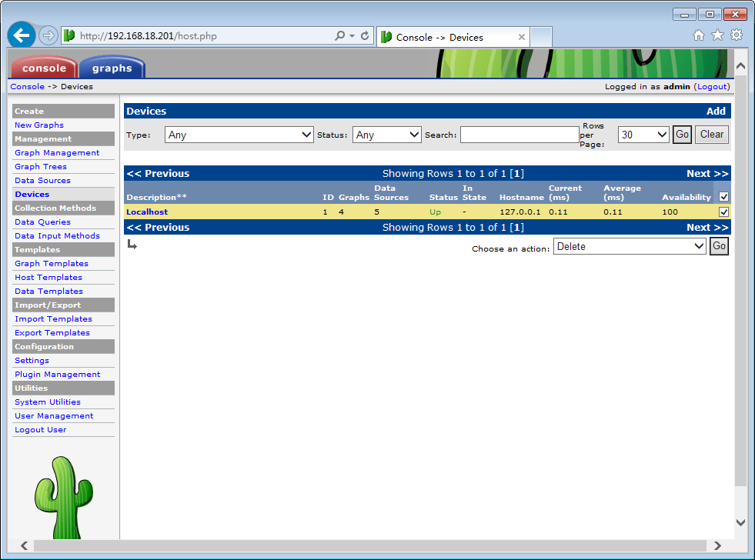Click the Go button next to Rows per Page
Image resolution: width=755 pixels, height=560 pixels.
(682, 134)
